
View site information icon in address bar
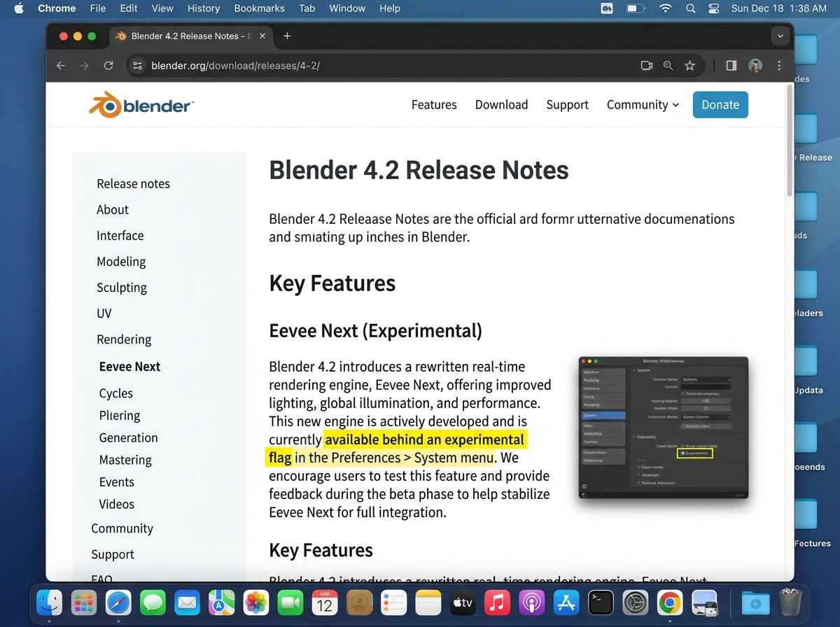(137, 65)
